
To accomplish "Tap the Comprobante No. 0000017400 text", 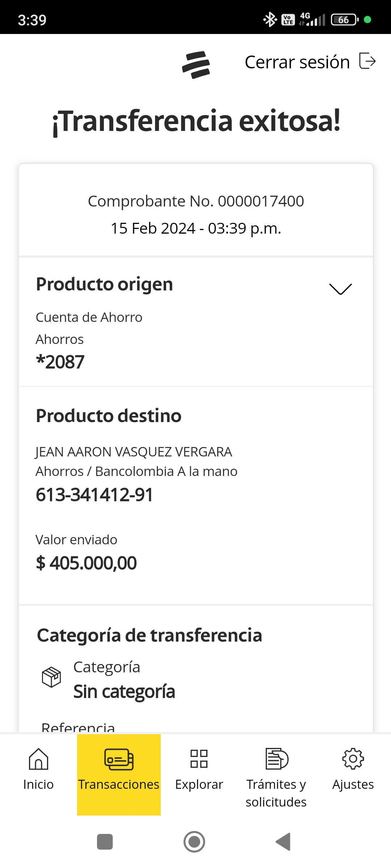I will pyautogui.click(x=196, y=201).
